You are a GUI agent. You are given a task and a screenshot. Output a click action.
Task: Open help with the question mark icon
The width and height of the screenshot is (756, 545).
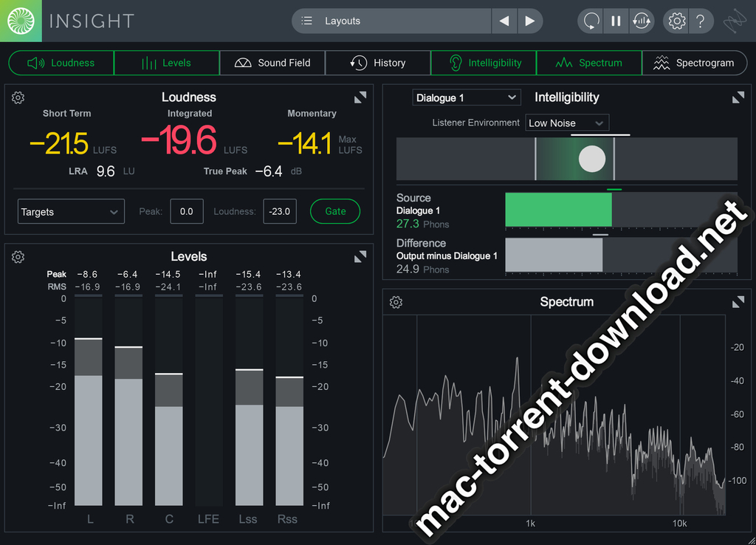pyautogui.click(x=700, y=21)
